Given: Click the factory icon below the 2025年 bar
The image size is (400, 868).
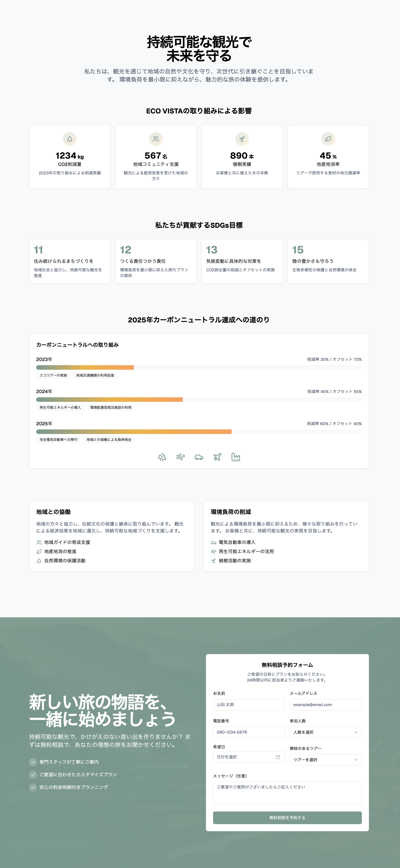Looking at the screenshot, I should pos(236,457).
